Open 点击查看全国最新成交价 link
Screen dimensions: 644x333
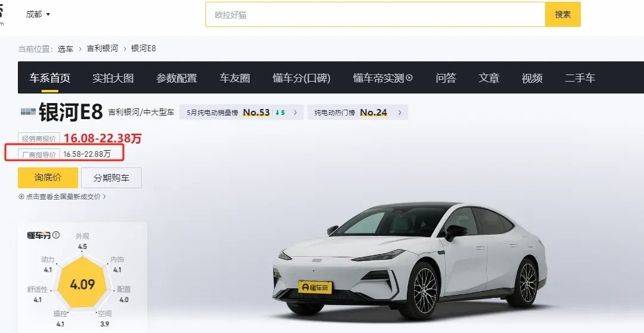coord(63,197)
